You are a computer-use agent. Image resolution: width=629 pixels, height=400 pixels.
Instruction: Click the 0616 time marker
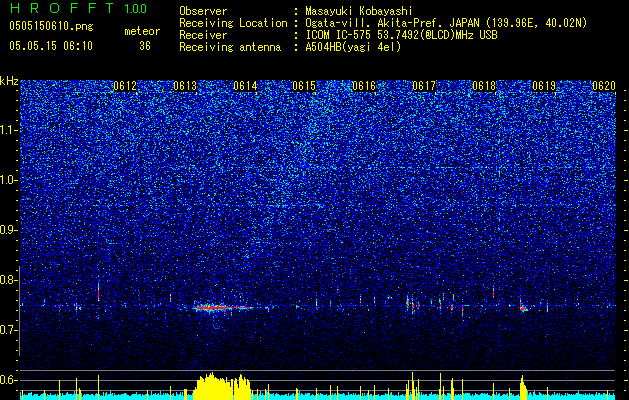tap(364, 86)
